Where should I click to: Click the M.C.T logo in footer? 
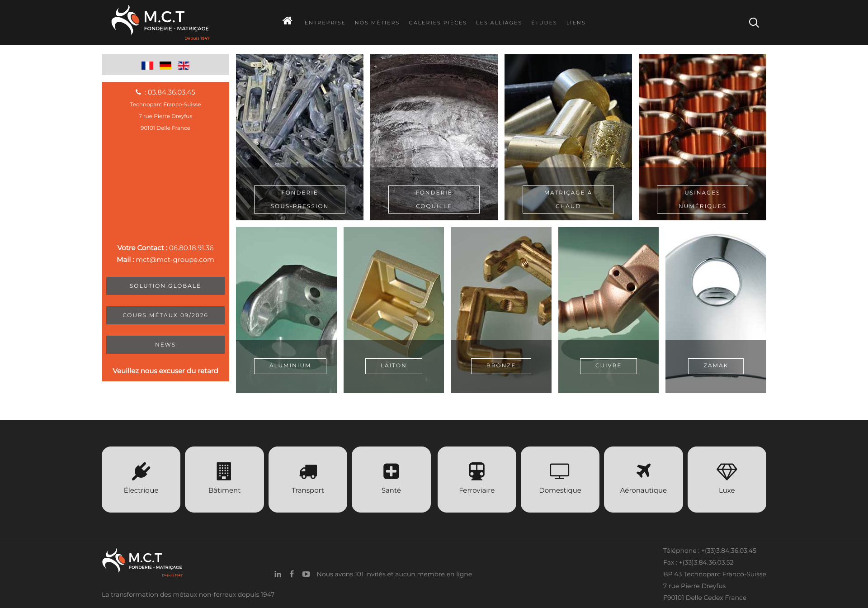tap(142, 563)
